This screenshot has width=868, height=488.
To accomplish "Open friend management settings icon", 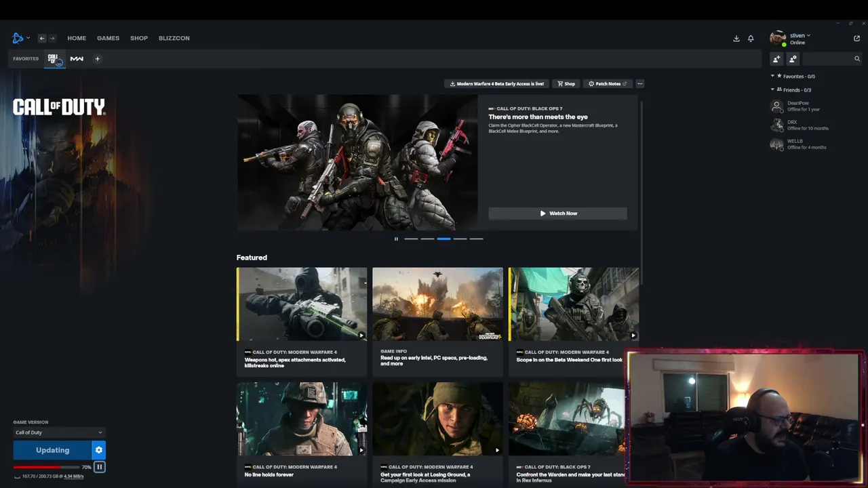I will point(793,59).
